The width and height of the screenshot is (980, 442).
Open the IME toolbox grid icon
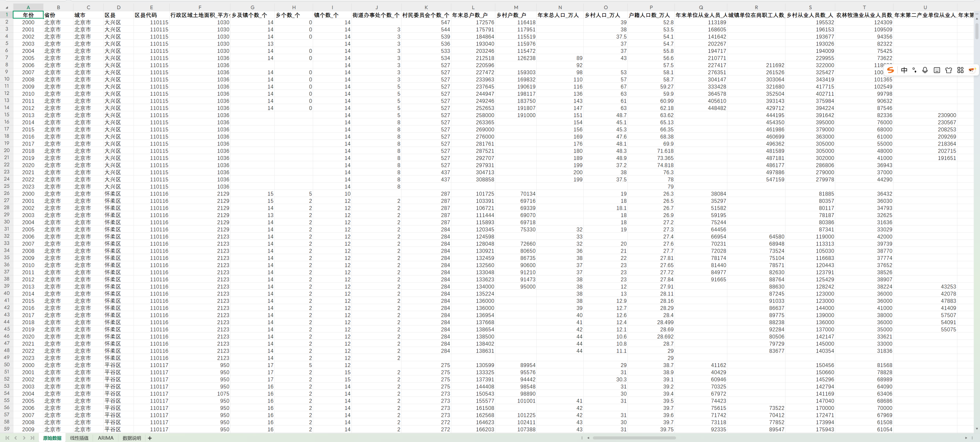point(960,70)
